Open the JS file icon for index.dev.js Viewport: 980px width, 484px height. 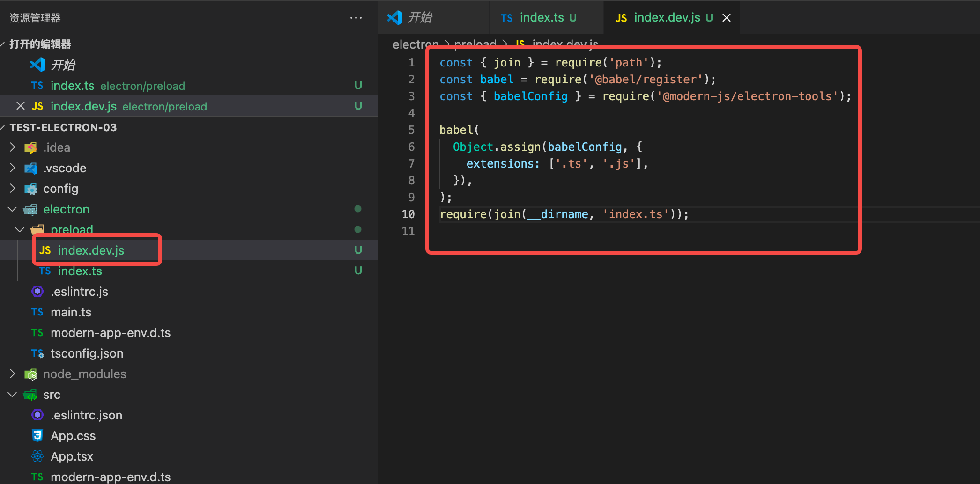(45, 250)
